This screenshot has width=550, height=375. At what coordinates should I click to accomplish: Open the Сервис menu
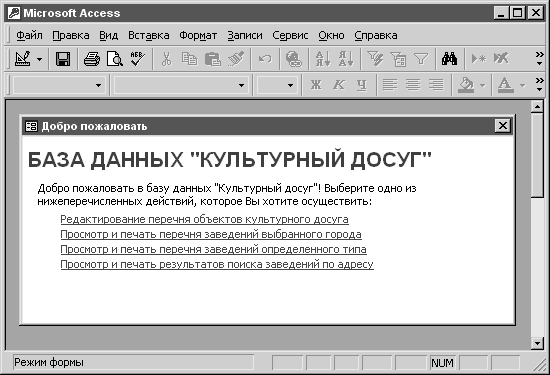click(x=290, y=35)
